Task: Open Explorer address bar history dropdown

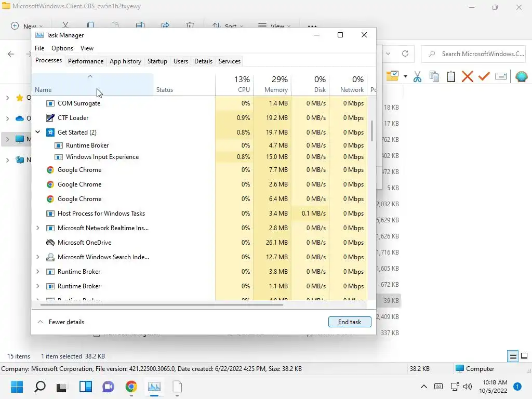Action: click(388, 54)
